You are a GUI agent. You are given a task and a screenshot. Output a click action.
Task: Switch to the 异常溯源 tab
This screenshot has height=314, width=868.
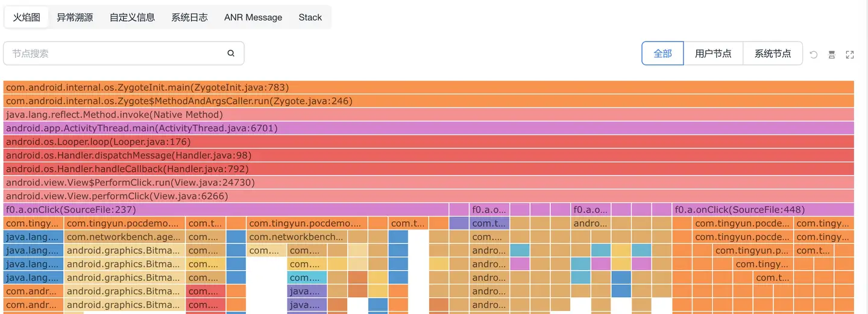coord(75,17)
